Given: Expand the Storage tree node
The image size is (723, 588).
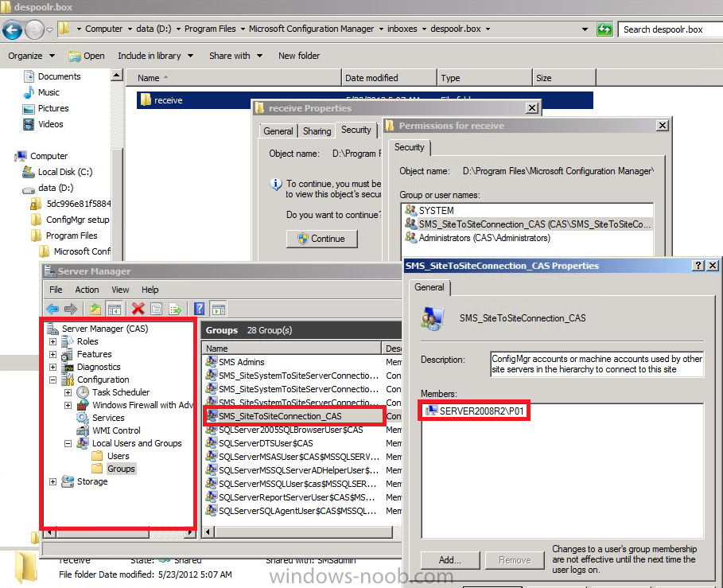Looking at the screenshot, I should (x=53, y=481).
